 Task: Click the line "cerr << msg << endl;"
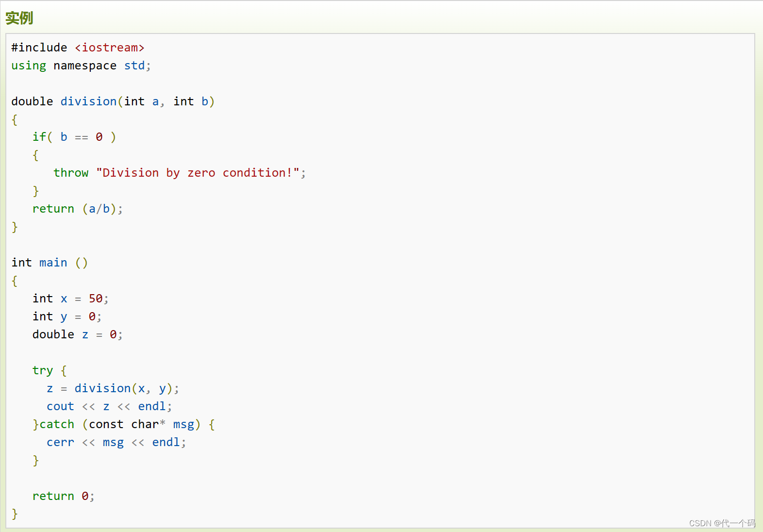[x=116, y=442]
